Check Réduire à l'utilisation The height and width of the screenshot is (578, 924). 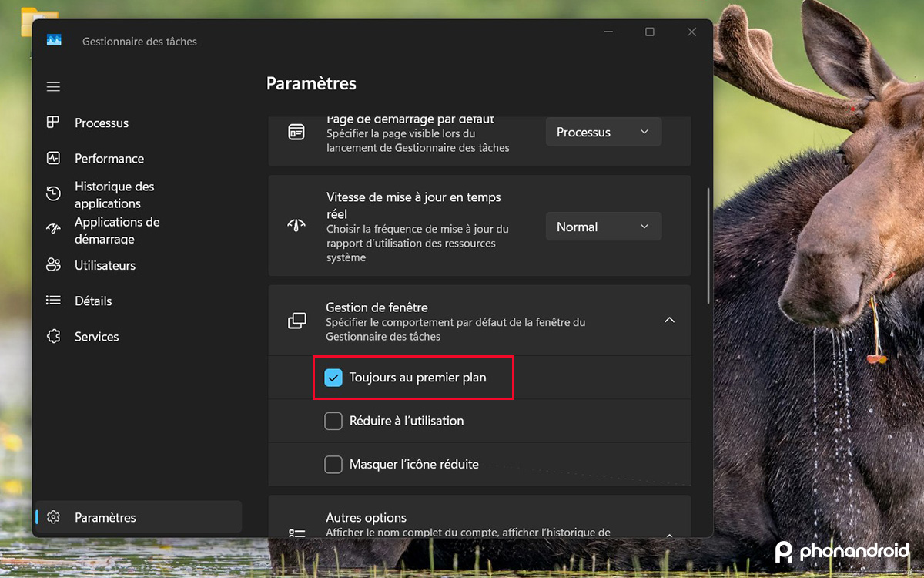click(333, 421)
